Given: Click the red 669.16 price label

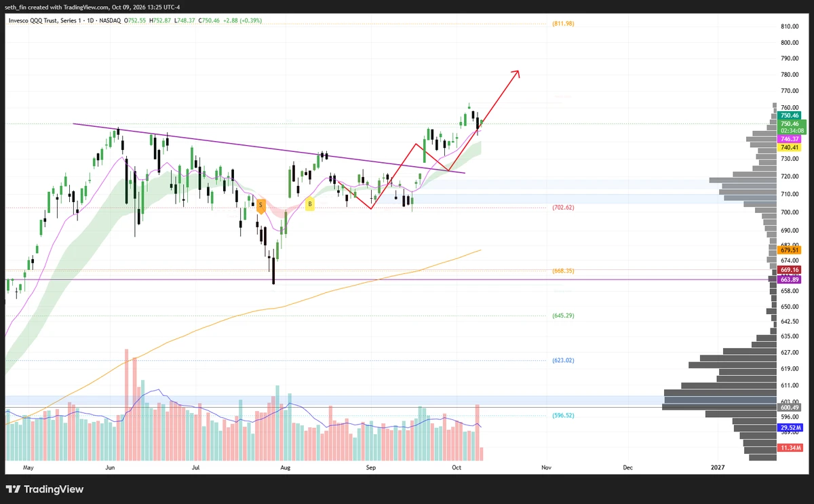Looking at the screenshot, I should [x=790, y=270].
